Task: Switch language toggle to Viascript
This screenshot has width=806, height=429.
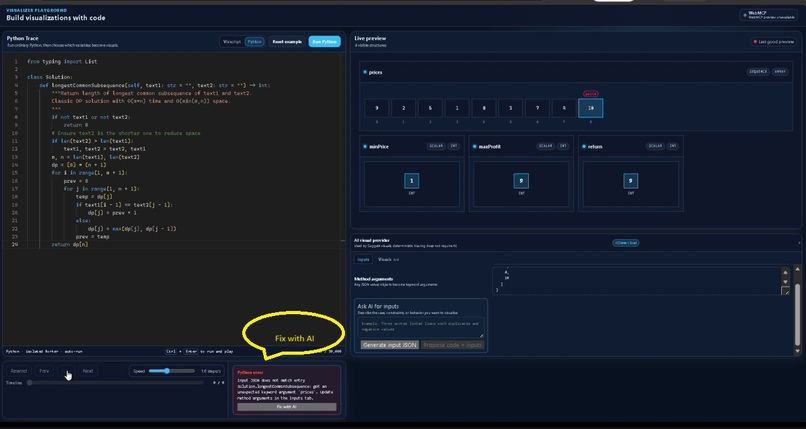Action: tap(232, 42)
